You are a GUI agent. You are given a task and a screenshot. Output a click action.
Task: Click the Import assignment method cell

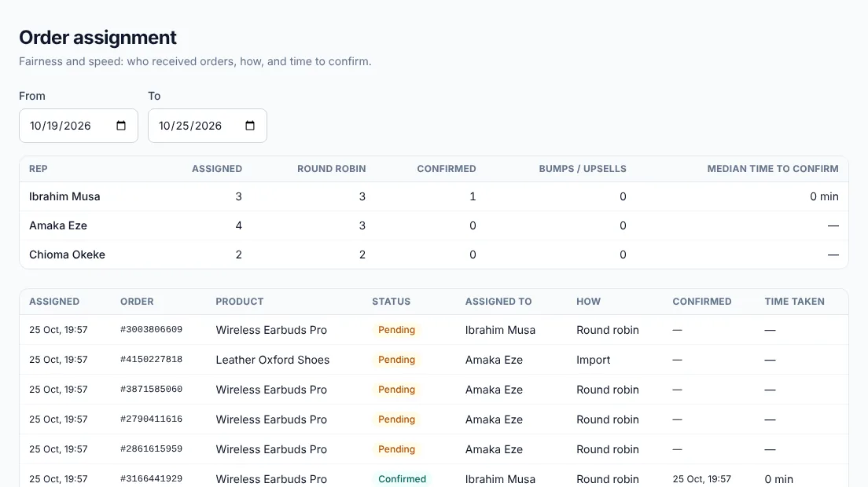(593, 360)
